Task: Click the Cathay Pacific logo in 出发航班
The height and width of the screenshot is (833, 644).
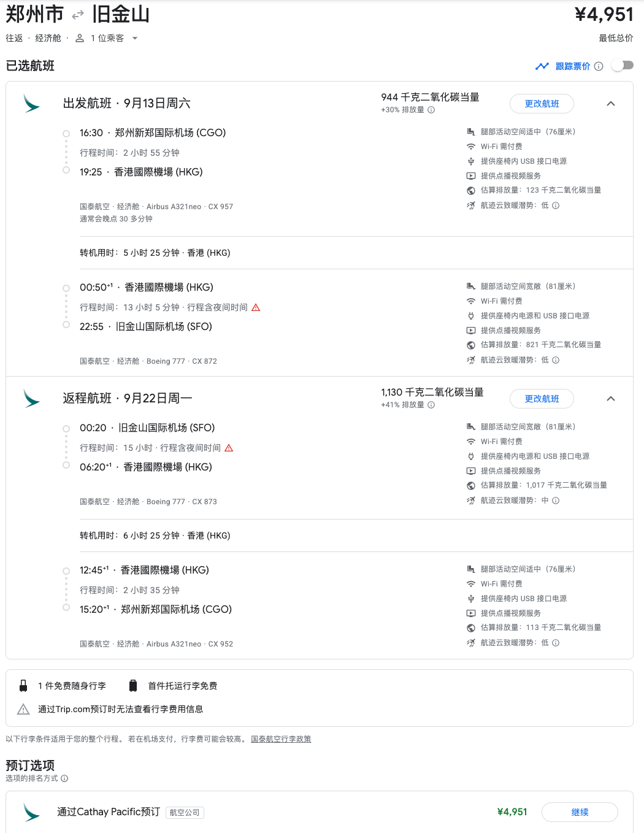Action: tap(31, 103)
